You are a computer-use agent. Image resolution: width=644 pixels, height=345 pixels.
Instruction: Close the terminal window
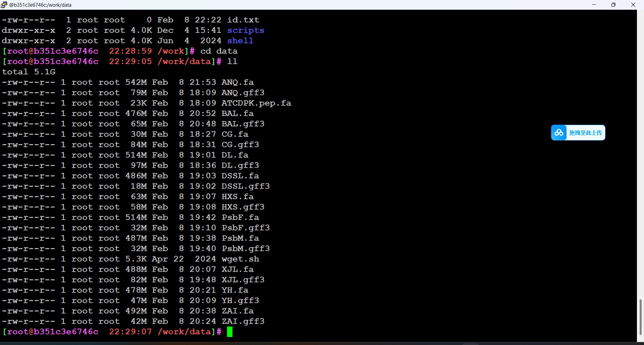pyautogui.click(x=633, y=5)
